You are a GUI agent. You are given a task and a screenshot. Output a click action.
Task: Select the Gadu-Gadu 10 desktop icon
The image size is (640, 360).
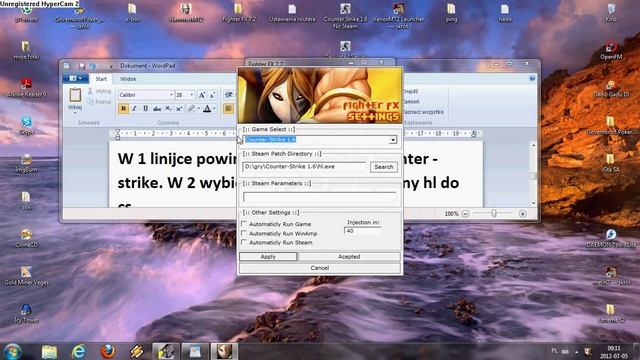point(611,88)
